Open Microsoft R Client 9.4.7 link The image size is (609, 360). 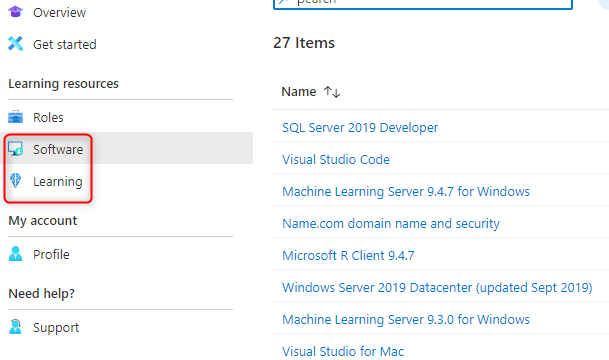(x=348, y=255)
